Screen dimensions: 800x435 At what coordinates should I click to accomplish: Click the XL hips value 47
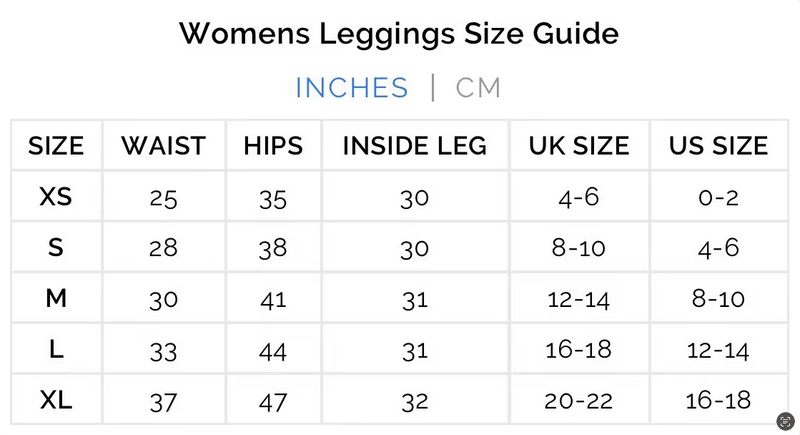point(273,402)
